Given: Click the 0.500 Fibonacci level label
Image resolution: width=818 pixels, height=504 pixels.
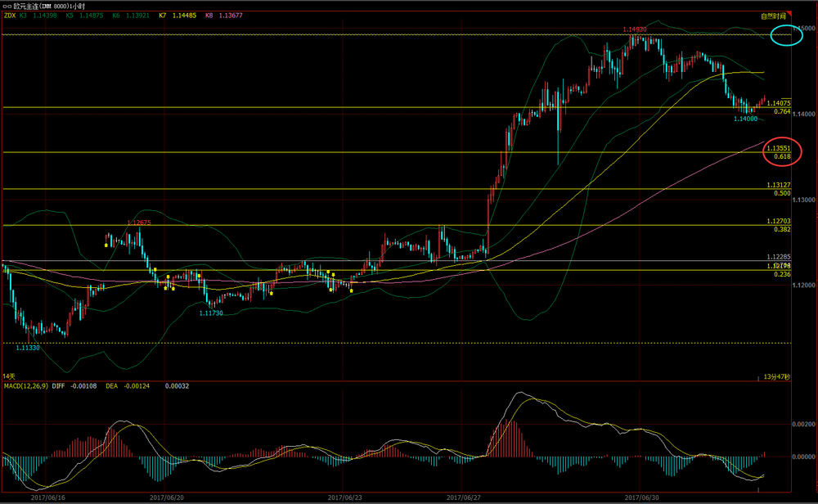Looking at the screenshot, I should (781, 193).
